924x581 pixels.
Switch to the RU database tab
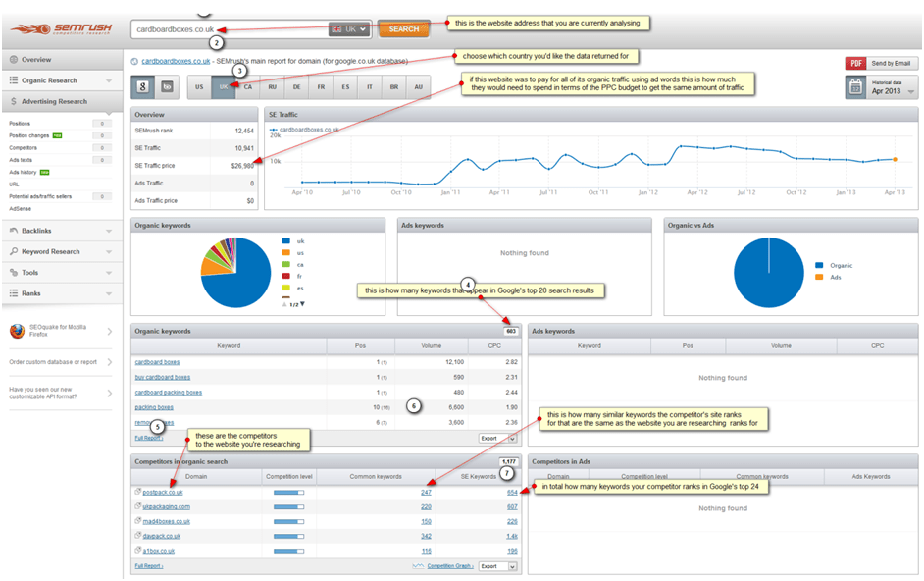273,87
